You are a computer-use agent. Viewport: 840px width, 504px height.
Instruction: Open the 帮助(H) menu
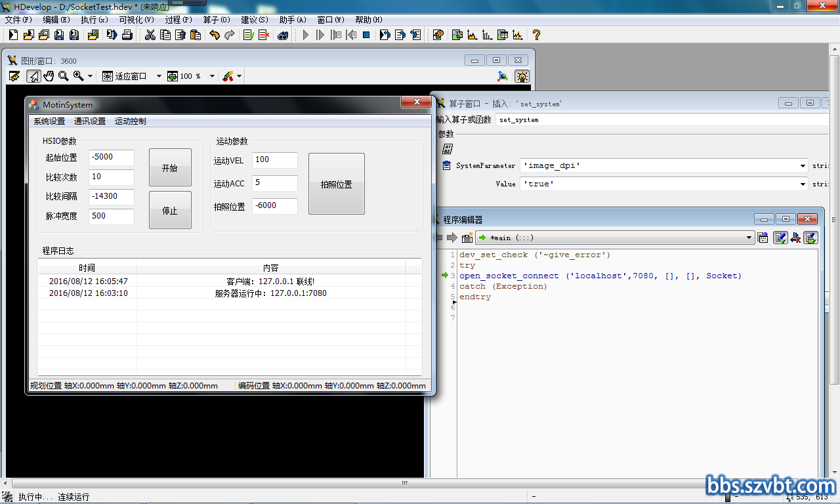coord(369,20)
